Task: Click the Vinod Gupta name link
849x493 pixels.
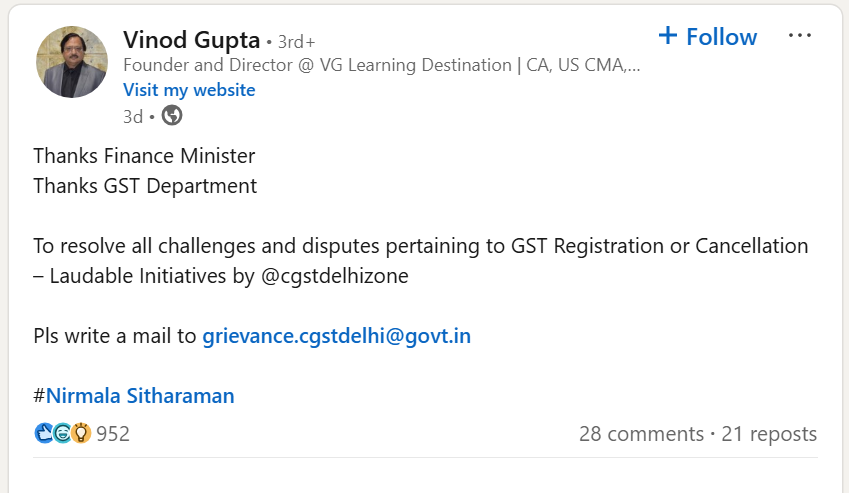Action: 191,40
